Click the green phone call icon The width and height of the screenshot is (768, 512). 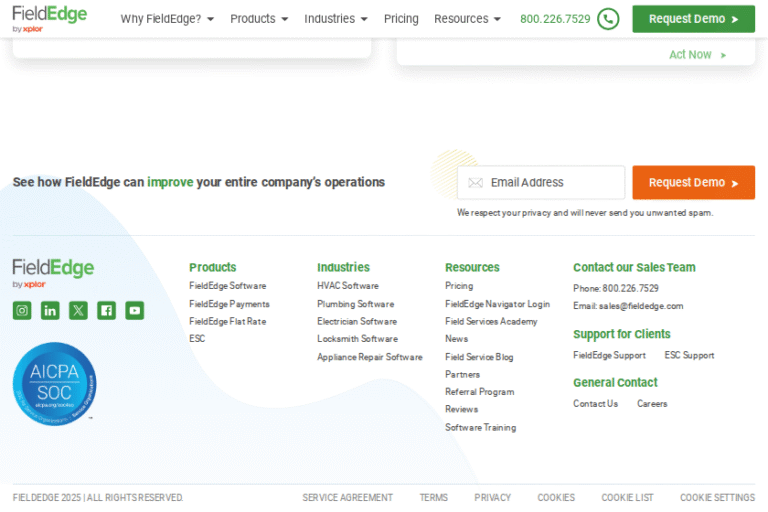pyautogui.click(x=608, y=19)
